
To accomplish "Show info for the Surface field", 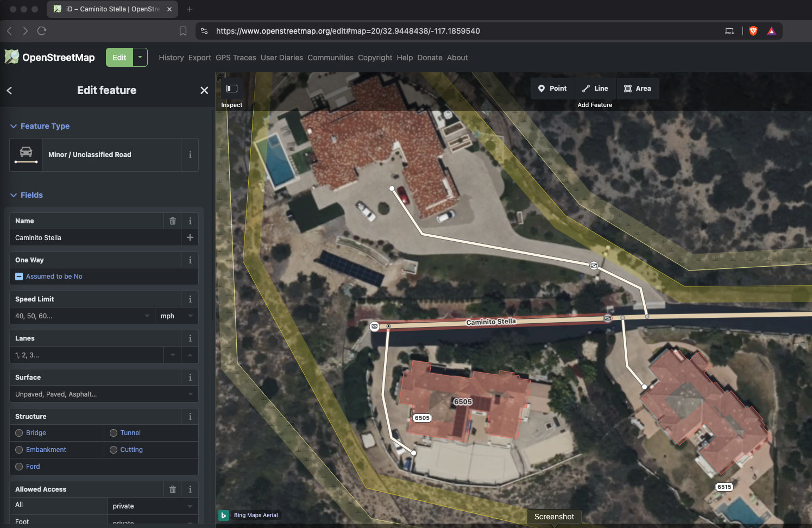I will 190,378.
